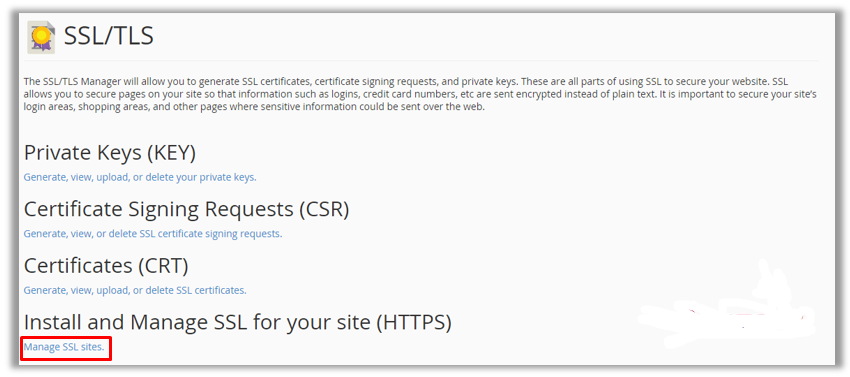
Task: Click the divider line under the SSL/TLS title
Action: [x=422, y=60]
